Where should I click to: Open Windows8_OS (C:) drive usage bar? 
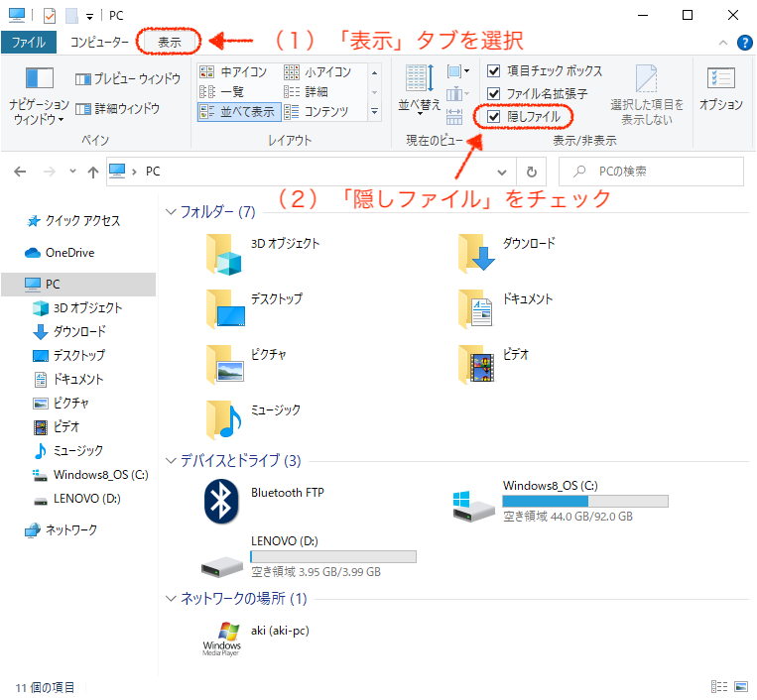(x=585, y=502)
